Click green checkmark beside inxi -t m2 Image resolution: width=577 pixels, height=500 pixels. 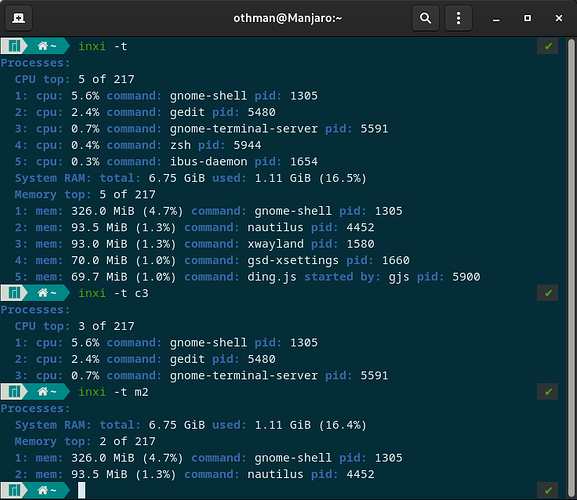pyautogui.click(x=548, y=392)
